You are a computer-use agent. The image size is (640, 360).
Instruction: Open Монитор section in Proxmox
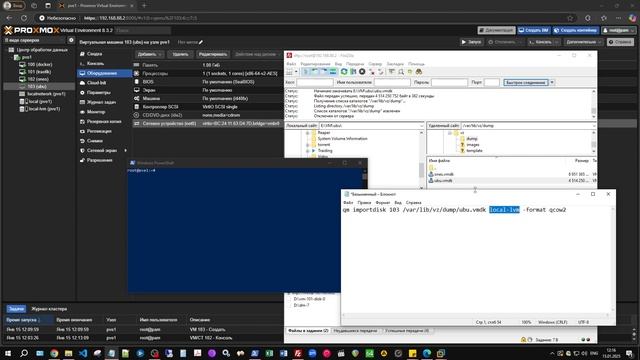[96, 112]
